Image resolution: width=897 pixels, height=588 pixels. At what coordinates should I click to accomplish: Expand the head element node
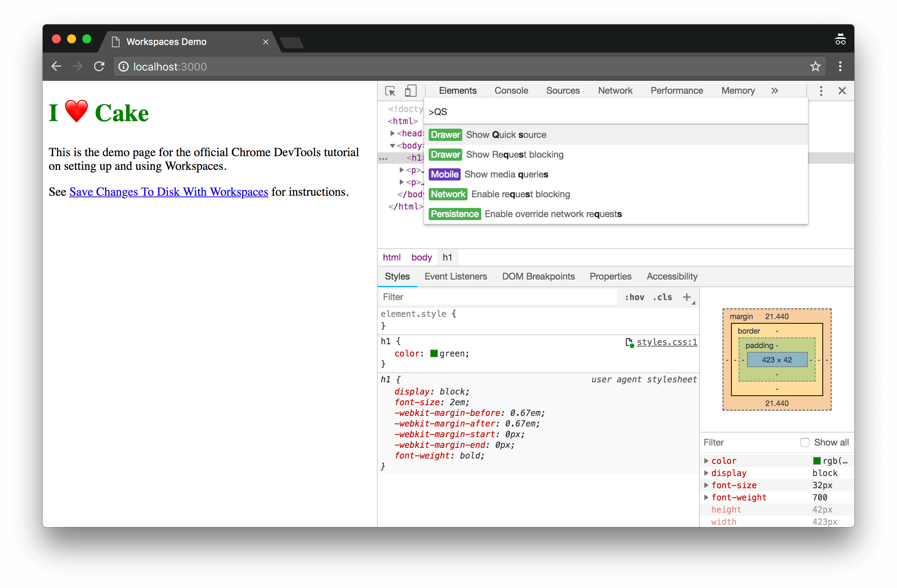coord(393,133)
